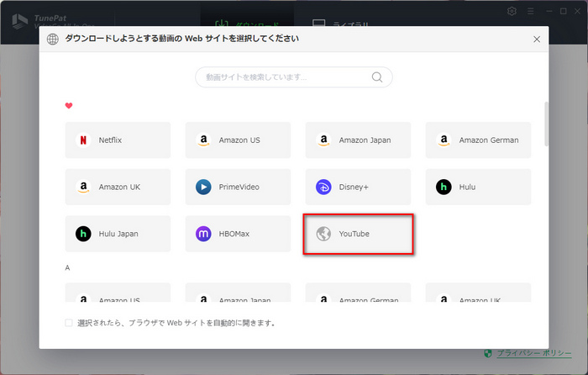Select the Netflix site card
Screen dimensions: 588x375
[118, 140]
